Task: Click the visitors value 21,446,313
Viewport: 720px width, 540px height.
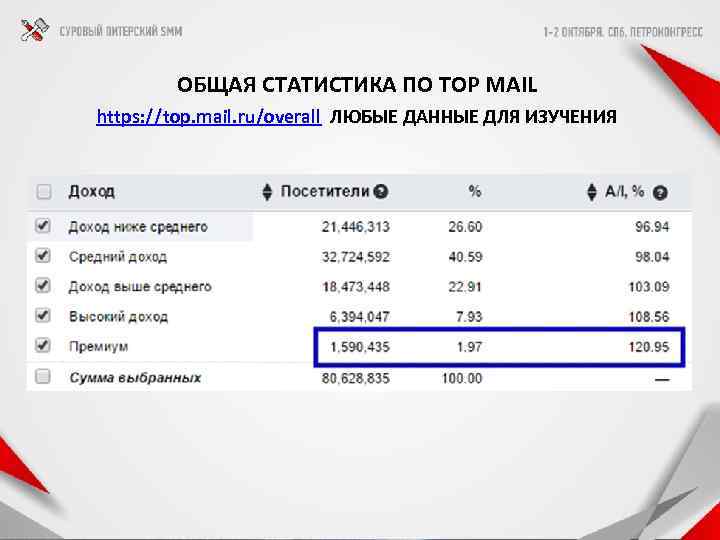Action: pyautogui.click(x=355, y=227)
